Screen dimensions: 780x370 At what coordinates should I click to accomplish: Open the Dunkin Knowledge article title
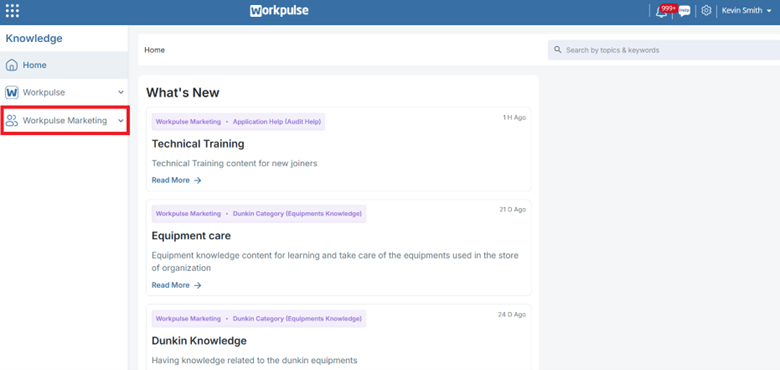[199, 341]
